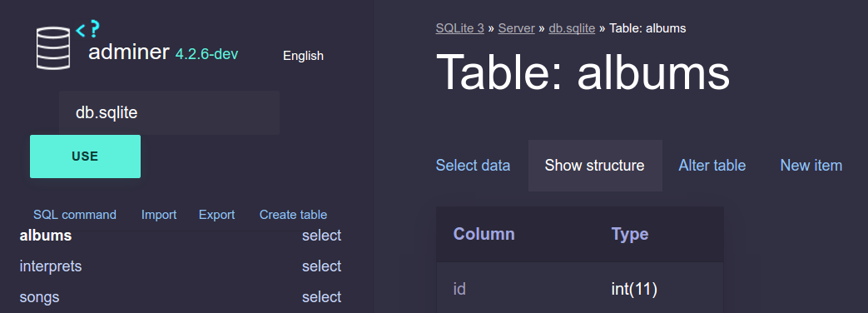Click the USE button
868x313 pixels.
(x=85, y=156)
